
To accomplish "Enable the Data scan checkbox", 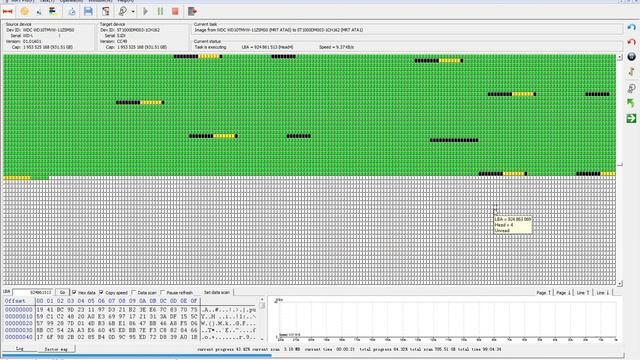I will tap(134, 292).
